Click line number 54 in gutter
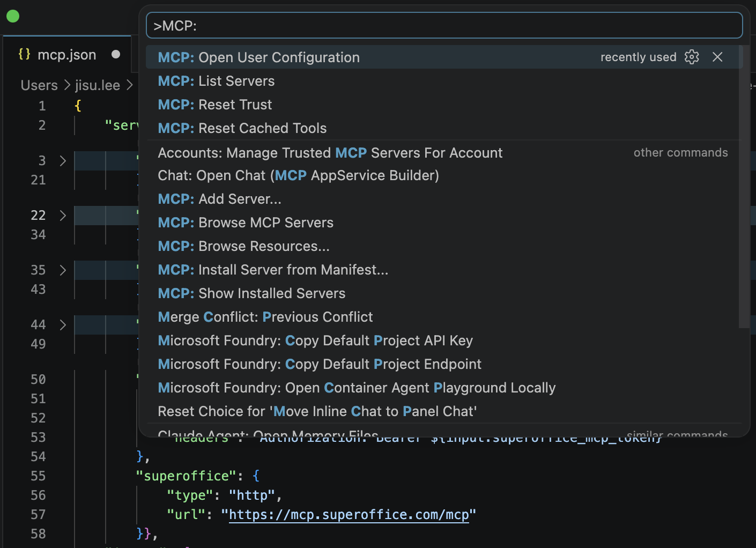The height and width of the screenshot is (548, 756). [38, 457]
